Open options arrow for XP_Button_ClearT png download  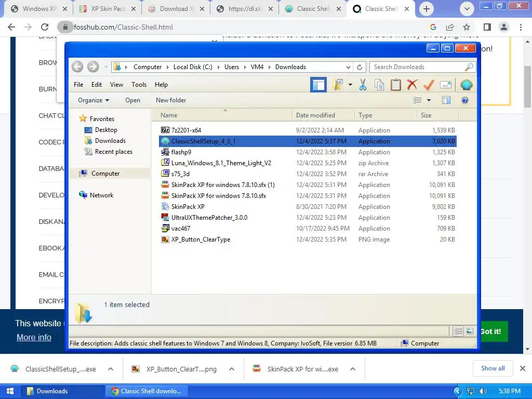click(x=231, y=369)
